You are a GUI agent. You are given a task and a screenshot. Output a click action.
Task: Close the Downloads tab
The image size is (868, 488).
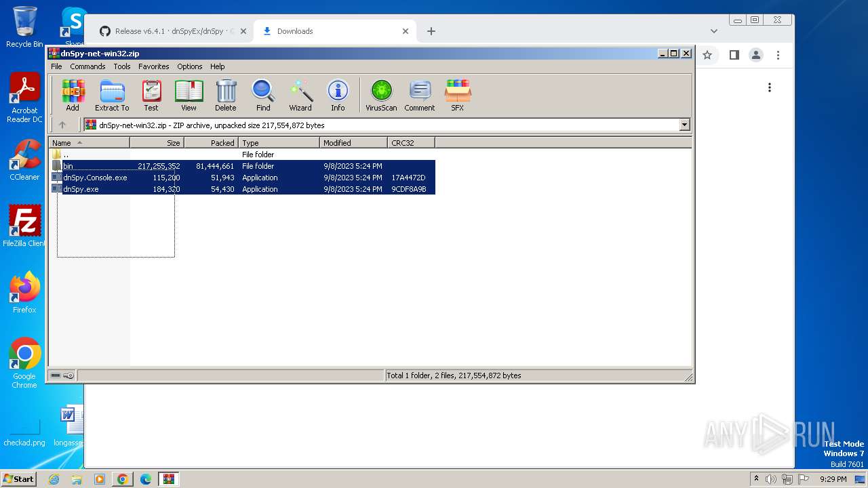tap(406, 31)
